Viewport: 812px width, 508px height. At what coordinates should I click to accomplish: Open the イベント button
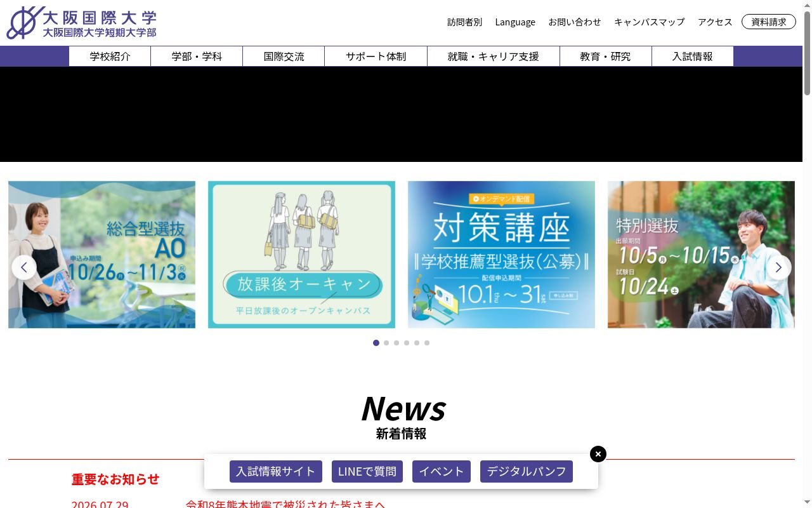442,472
